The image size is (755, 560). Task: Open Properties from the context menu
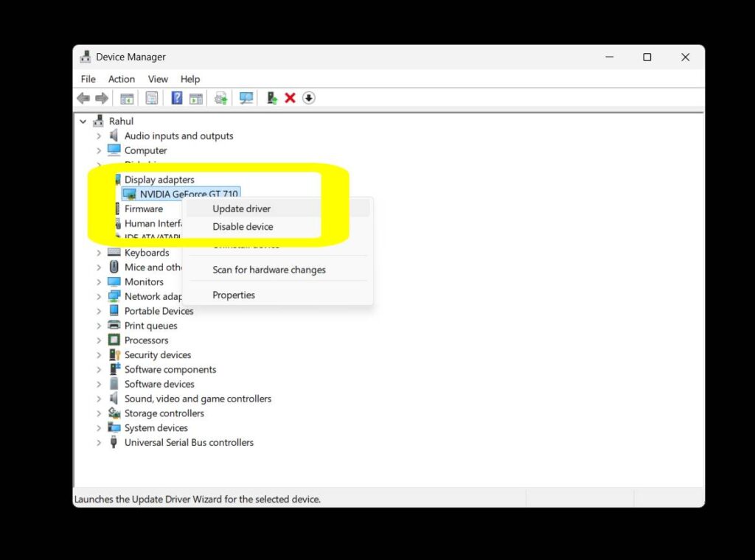point(278,295)
